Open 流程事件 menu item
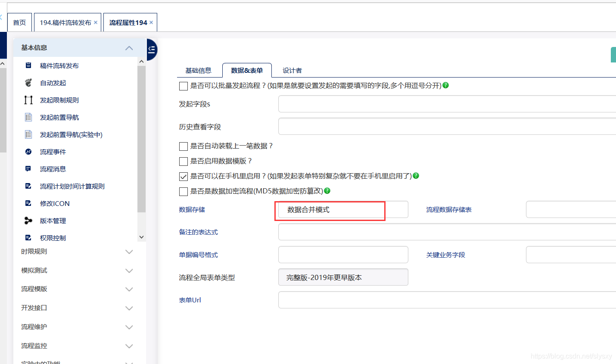The image size is (616, 364). pos(53,152)
